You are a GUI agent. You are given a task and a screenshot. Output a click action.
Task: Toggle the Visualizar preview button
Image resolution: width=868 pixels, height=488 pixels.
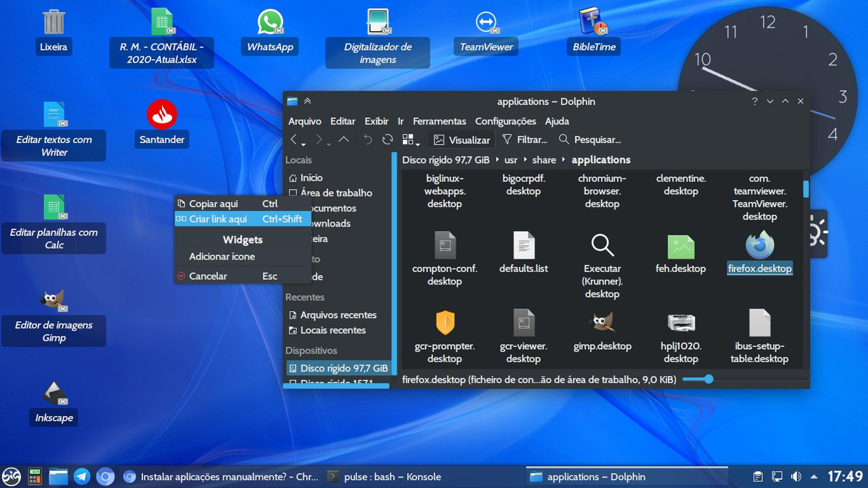tap(462, 140)
